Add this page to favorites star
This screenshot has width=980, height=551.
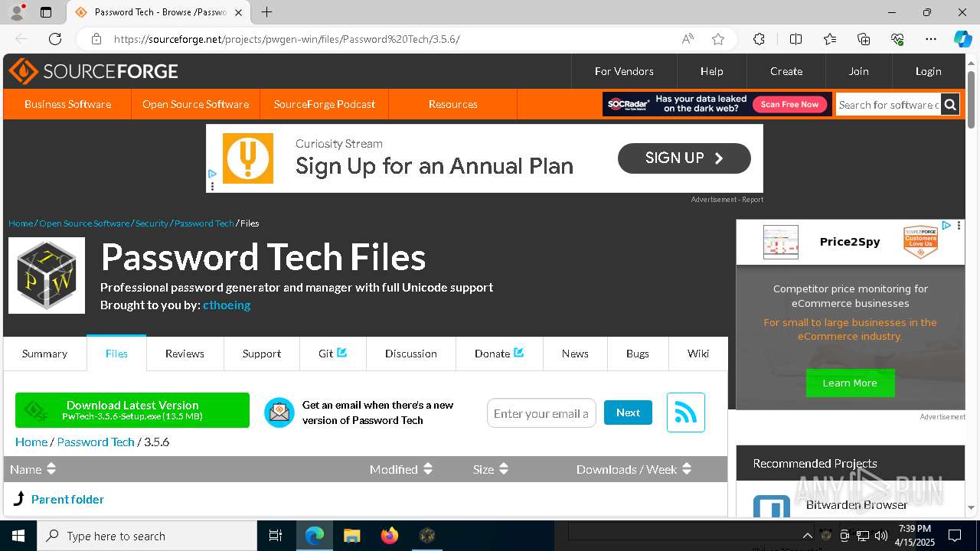[x=718, y=39]
